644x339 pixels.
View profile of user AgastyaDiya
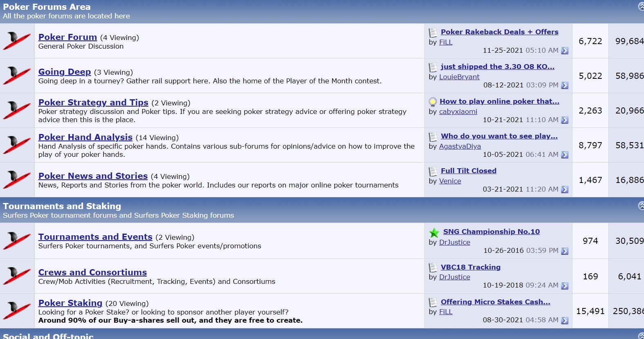460,146
